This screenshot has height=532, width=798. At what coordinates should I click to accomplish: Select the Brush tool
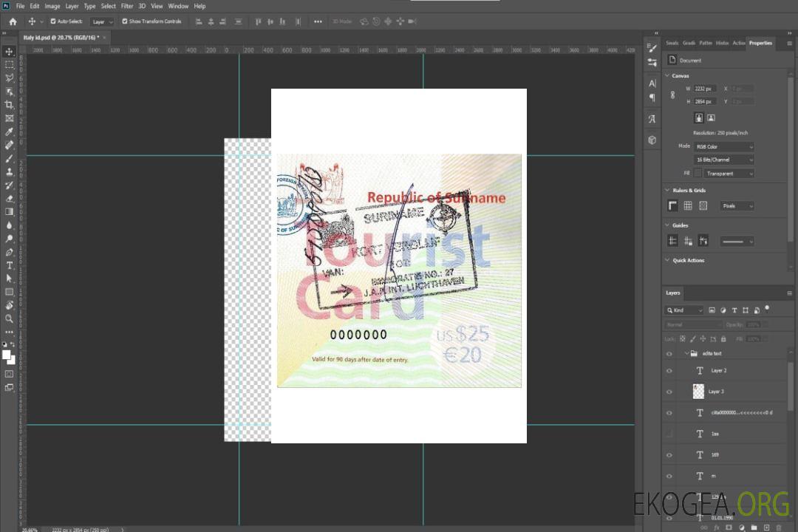point(9,158)
